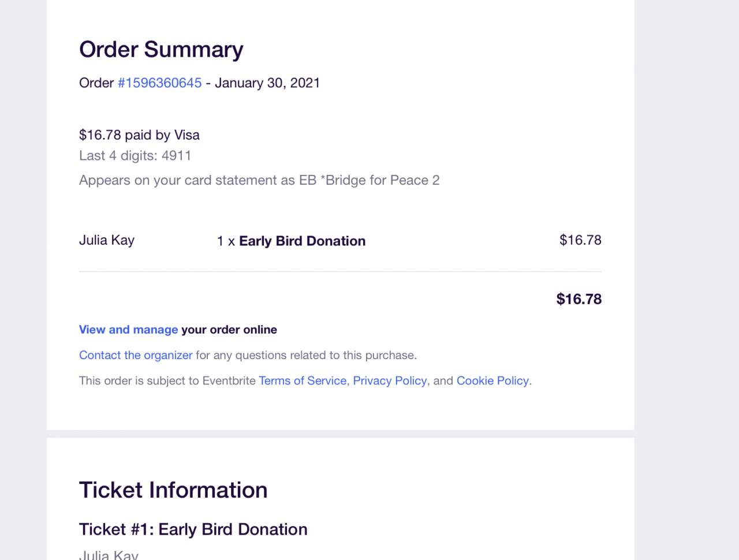Screen dimensions: 739x560
Task: Click the Order Summary heading
Action: pos(161,50)
